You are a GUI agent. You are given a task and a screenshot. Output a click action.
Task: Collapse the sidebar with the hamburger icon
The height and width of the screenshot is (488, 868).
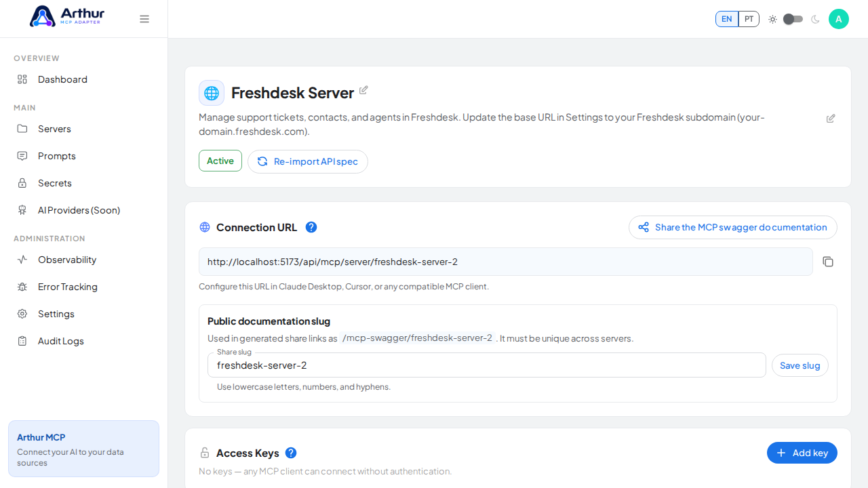(144, 19)
